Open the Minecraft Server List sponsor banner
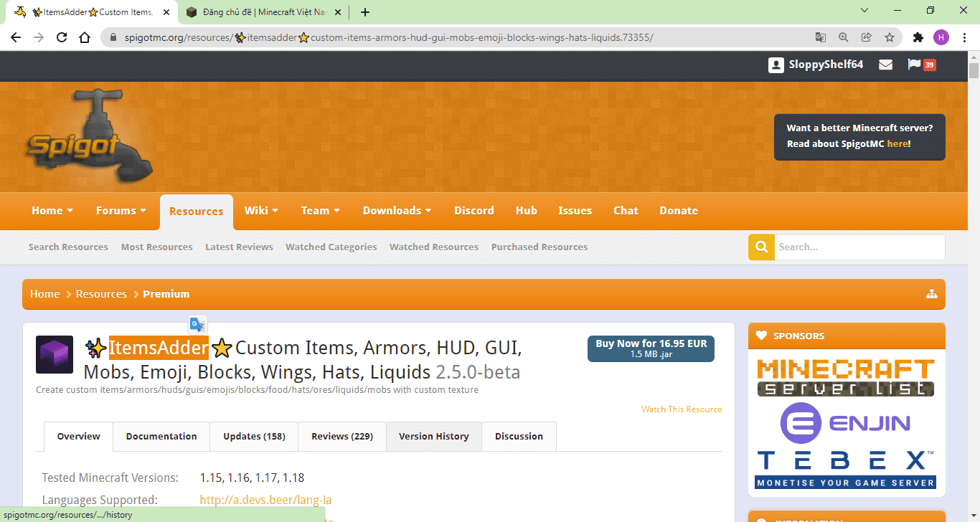Viewport: 980px width, 522px height. (847, 377)
